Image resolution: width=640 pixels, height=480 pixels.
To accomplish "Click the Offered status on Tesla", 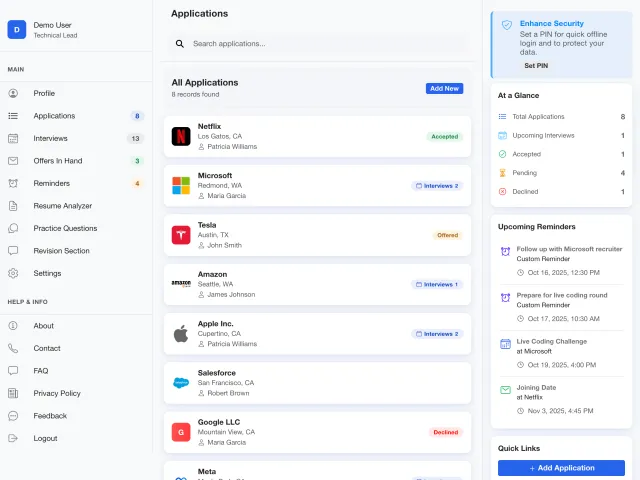I will pos(447,235).
